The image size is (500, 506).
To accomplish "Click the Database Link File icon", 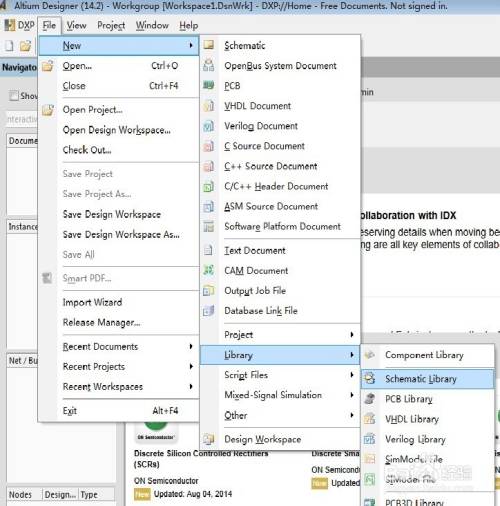I will [209, 310].
